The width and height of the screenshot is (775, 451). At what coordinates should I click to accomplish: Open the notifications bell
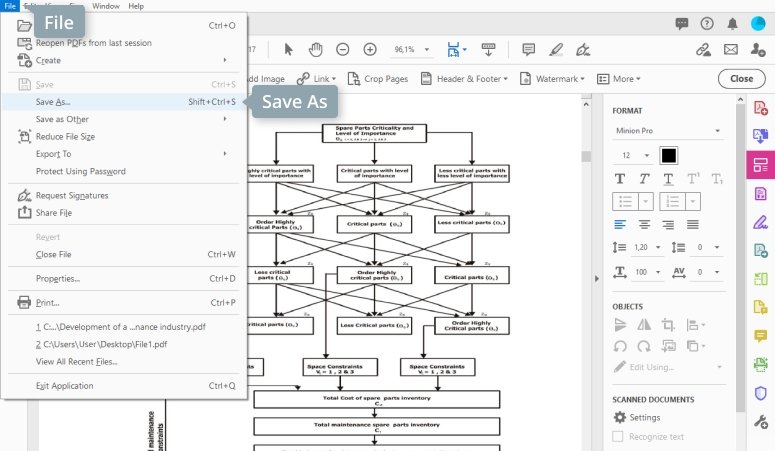[733, 22]
